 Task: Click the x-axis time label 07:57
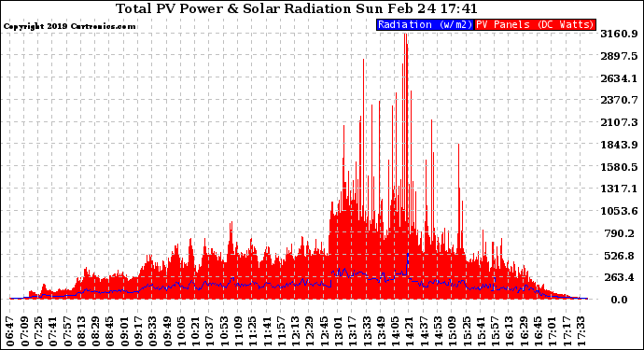(67, 331)
